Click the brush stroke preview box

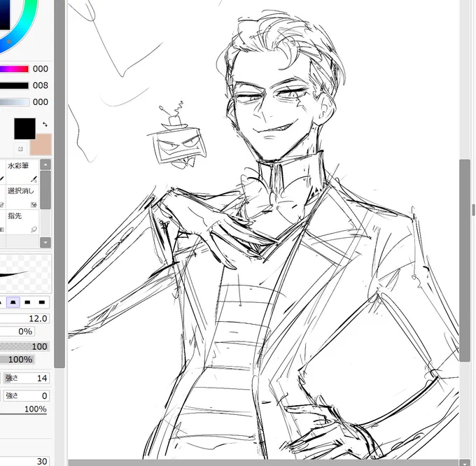pos(25,274)
